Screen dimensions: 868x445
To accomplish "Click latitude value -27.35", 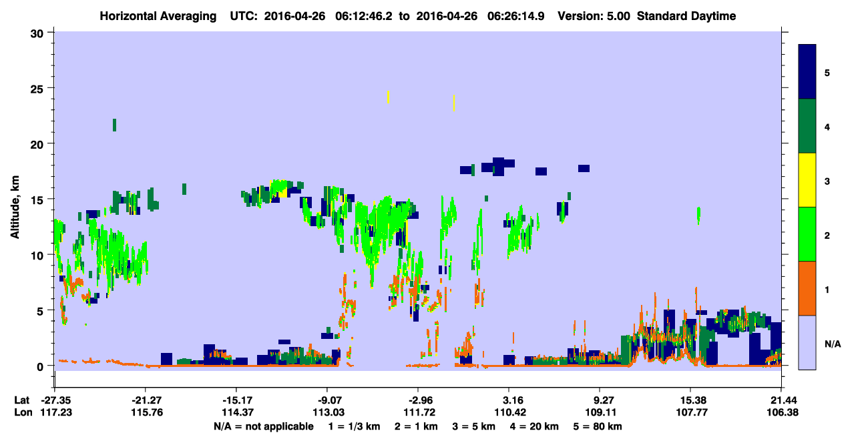I will tap(55, 400).
